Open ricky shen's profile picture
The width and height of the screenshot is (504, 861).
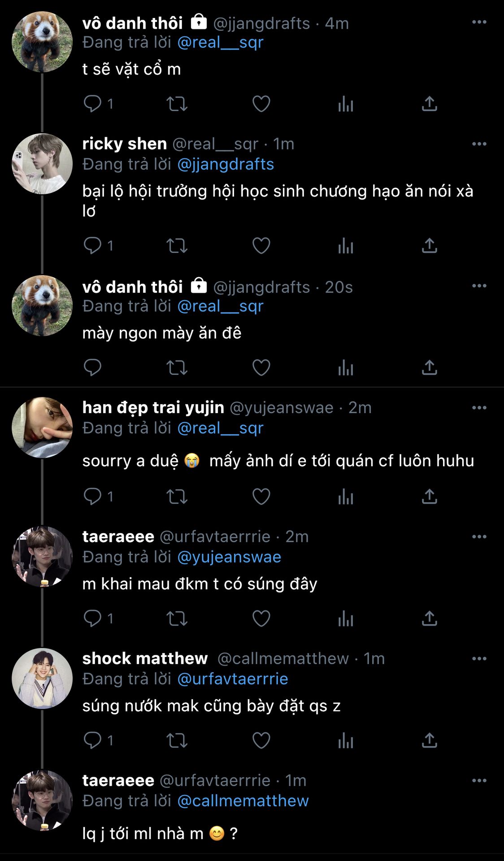pos(42,164)
